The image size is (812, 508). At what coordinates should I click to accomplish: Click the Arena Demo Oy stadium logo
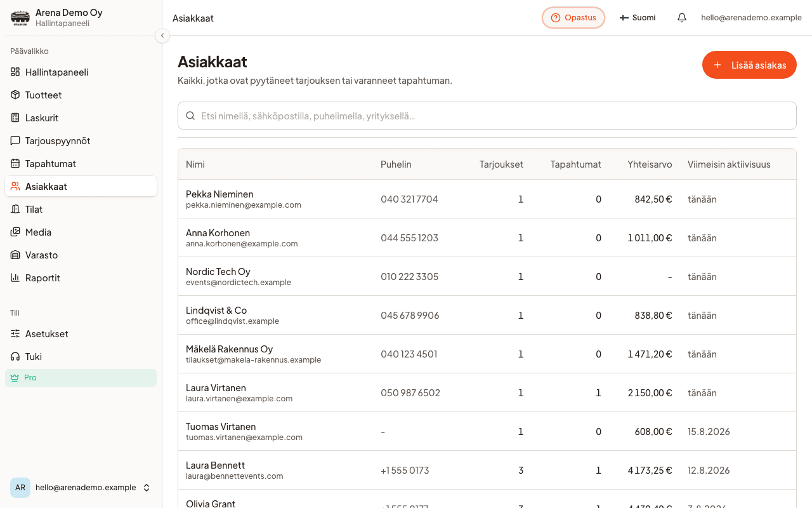point(20,18)
